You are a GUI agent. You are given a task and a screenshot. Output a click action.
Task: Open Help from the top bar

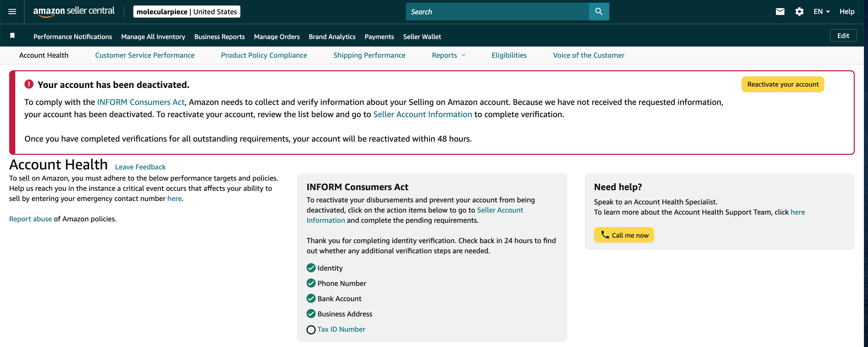pyautogui.click(x=847, y=12)
